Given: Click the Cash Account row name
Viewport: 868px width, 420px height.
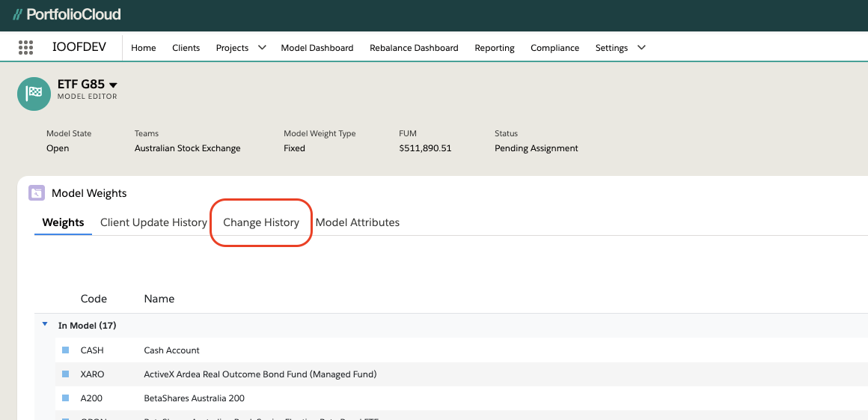Looking at the screenshot, I should pyautogui.click(x=172, y=350).
